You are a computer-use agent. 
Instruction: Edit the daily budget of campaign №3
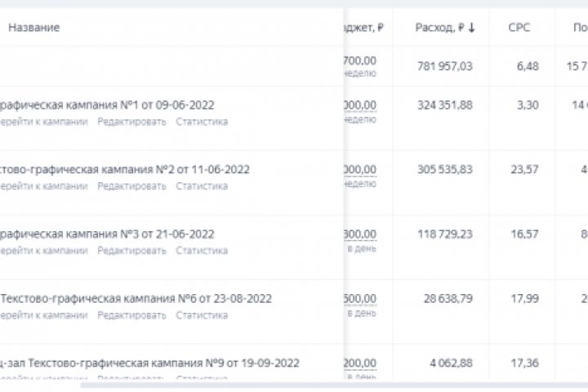360,234
